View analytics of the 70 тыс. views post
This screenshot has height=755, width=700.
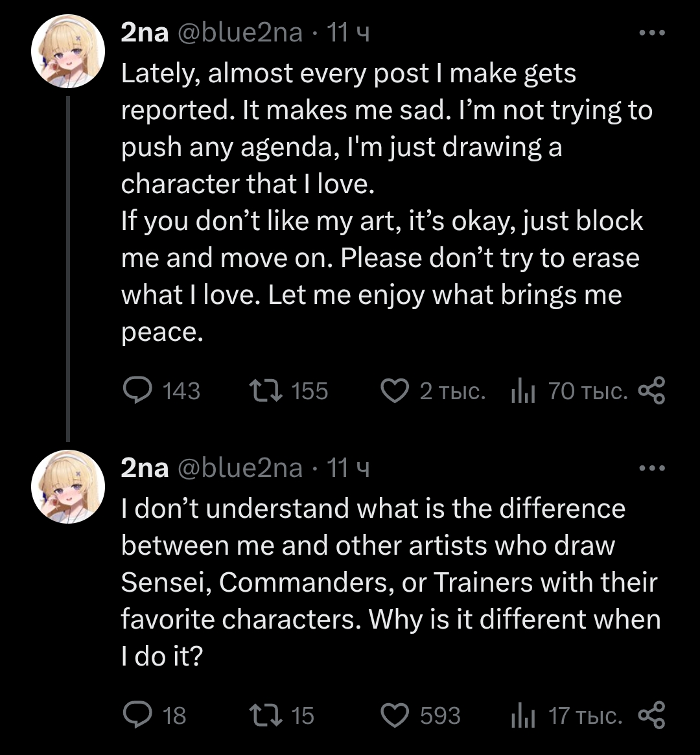coord(522,391)
